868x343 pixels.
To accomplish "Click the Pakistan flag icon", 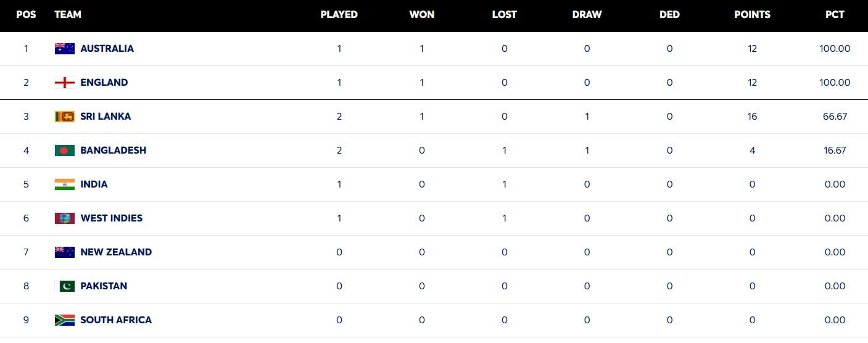I will 65,286.
